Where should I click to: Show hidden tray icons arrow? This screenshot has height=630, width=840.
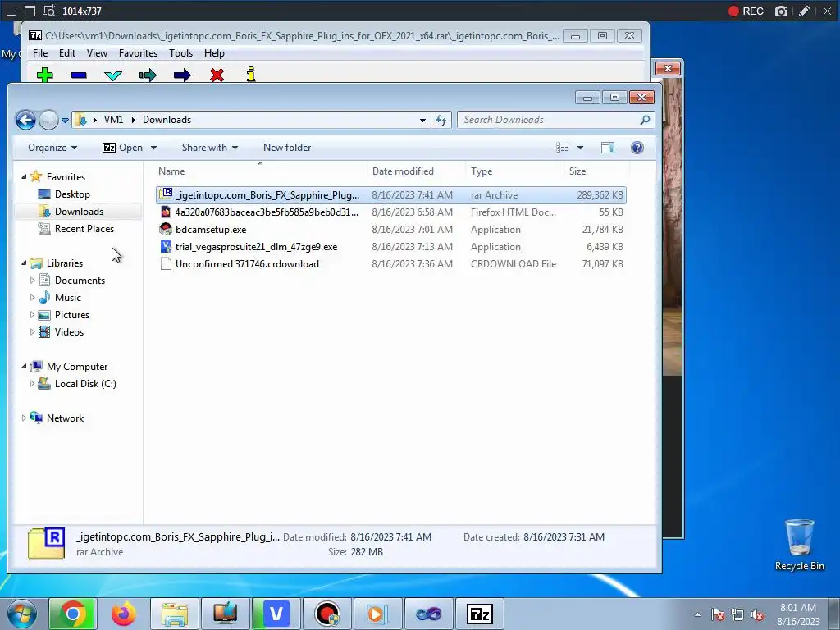point(697,615)
